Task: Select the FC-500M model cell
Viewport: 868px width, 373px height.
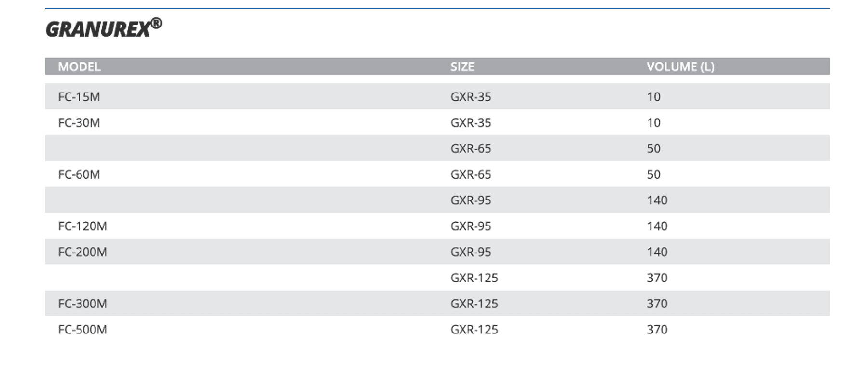Action: pyautogui.click(x=82, y=330)
